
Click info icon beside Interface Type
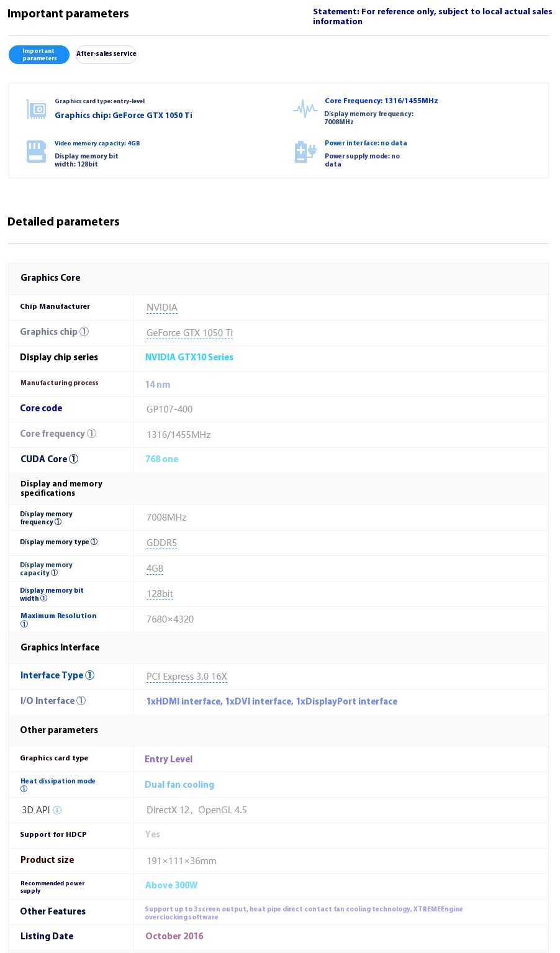(x=90, y=675)
